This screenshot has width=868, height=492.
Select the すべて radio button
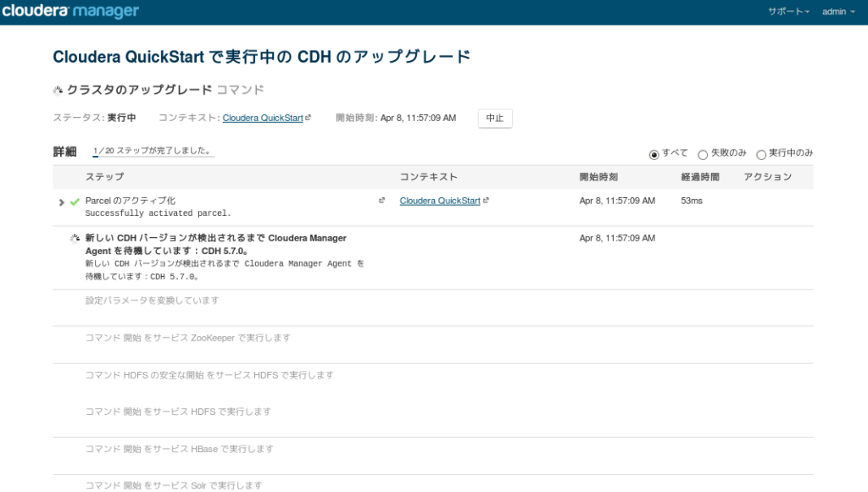(x=654, y=154)
